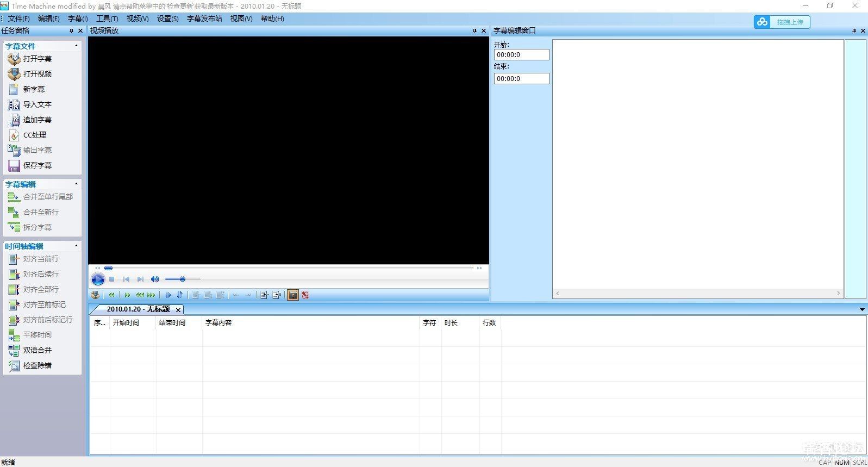Click the 结束 end time field
868x467 pixels.
tap(521, 79)
